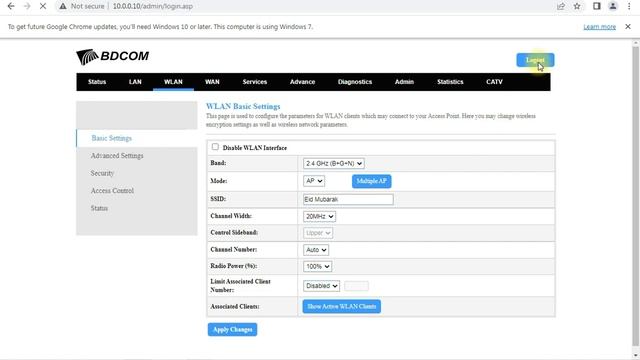
Task: Open the Advance menu tab
Action: tap(302, 82)
